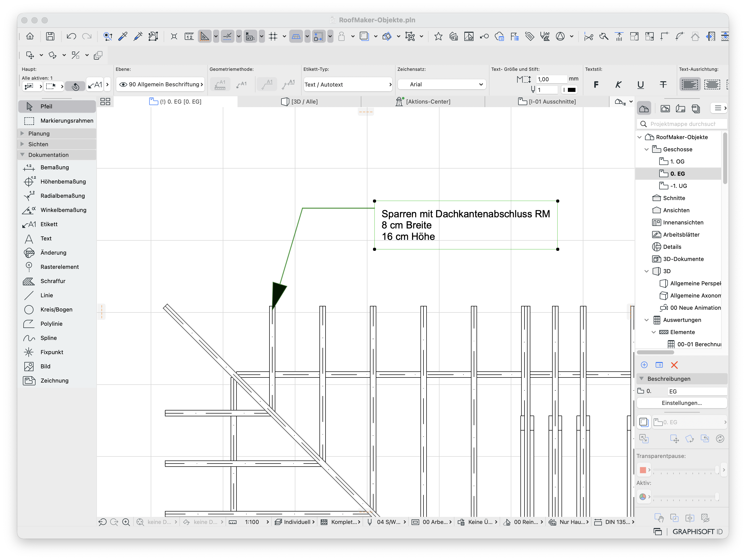Open the Arial font dropdown
Image resolution: width=746 pixels, height=560 pixels.
(x=442, y=84)
